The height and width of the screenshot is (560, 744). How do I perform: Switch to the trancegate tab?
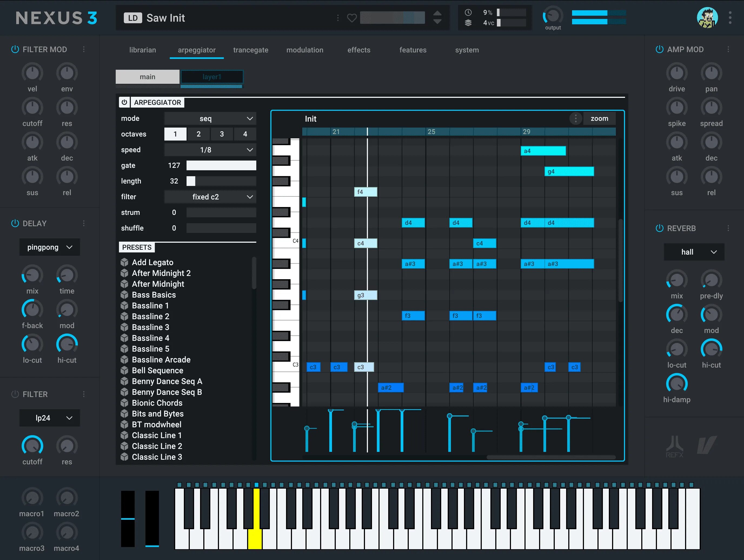251,50
